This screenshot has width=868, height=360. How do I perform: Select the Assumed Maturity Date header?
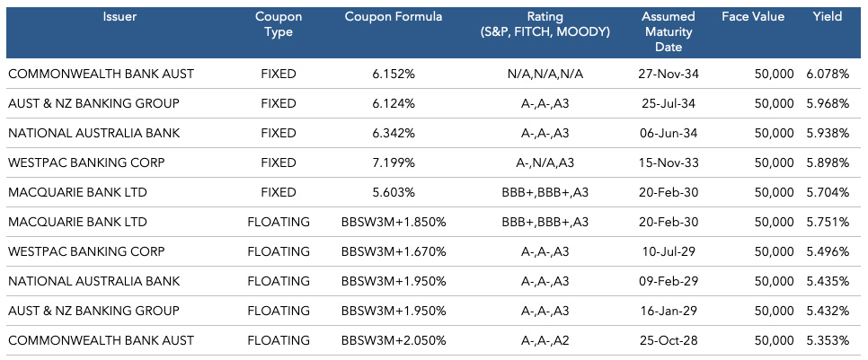pyautogui.click(x=669, y=31)
